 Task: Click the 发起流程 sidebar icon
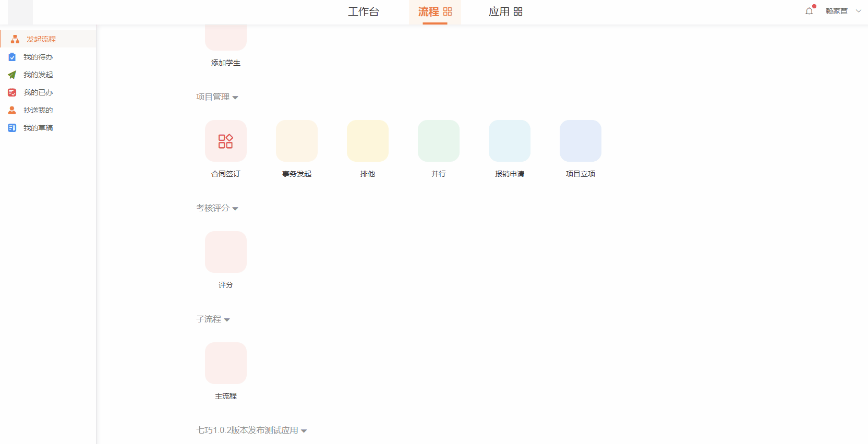point(15,39)
